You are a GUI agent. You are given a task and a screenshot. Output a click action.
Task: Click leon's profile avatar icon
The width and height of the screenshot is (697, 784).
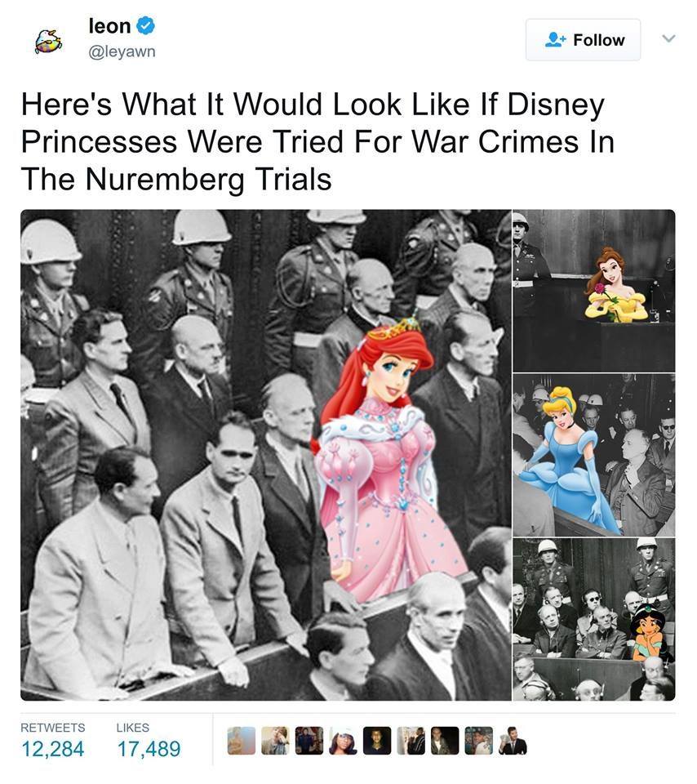click(48, 41)
